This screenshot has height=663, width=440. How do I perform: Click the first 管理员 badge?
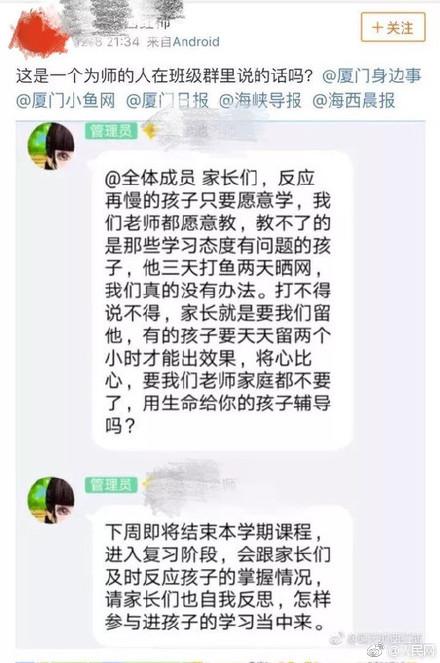(x=111, y=131)
